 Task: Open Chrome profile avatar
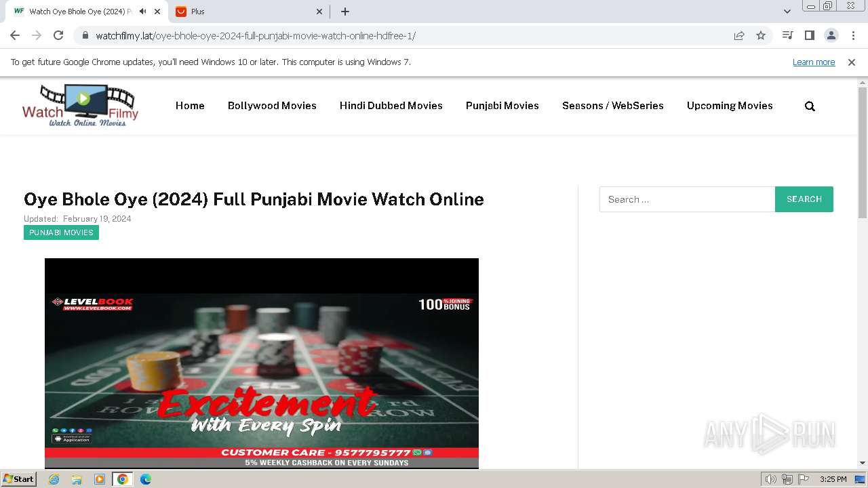click(x=831, y=35)
